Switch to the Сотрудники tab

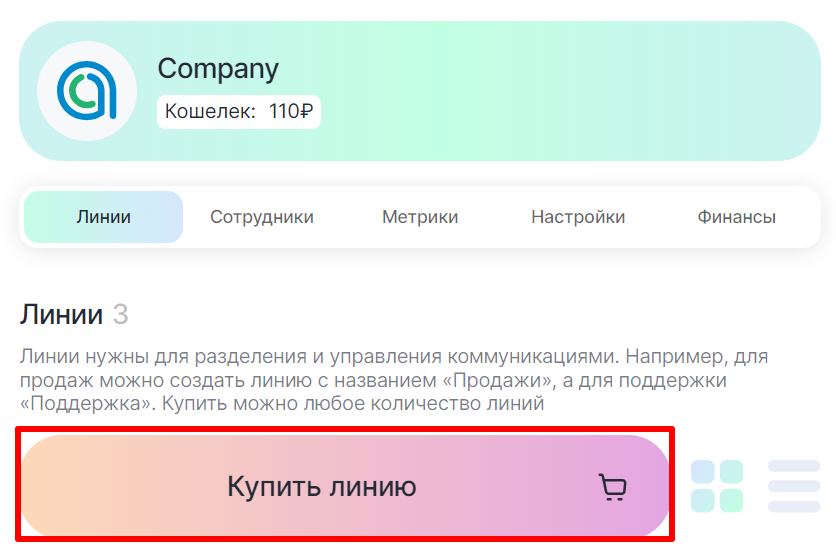click(262, 217)
